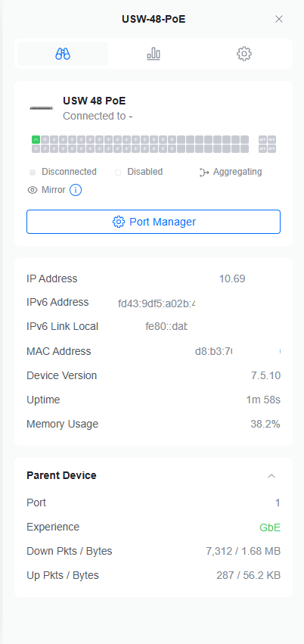
Task: Click the top-left SFP port
Action: click(262, 140)
